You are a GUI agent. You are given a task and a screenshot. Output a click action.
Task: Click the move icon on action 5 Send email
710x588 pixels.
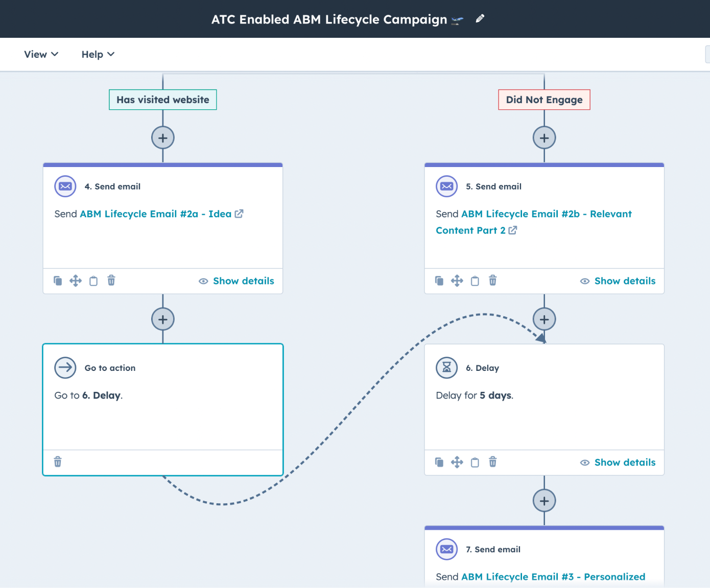(x=457, y=280)
